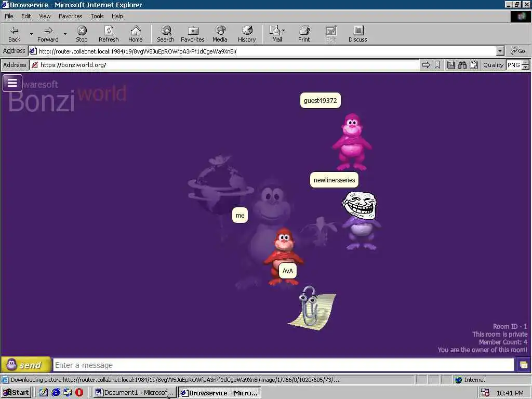532x399 pixels.
Task: Click the Print toolbar icon
Action: 304,34
